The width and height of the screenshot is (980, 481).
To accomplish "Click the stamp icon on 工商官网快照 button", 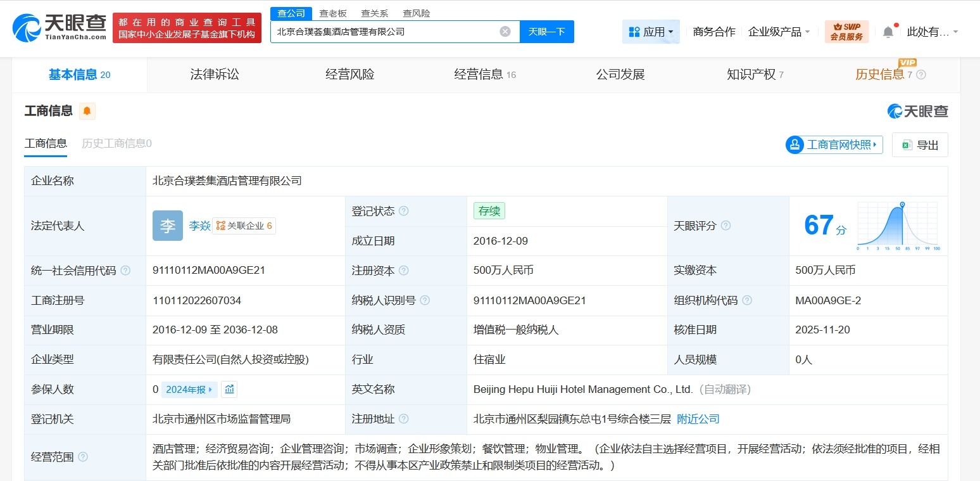I will [795, 144].
